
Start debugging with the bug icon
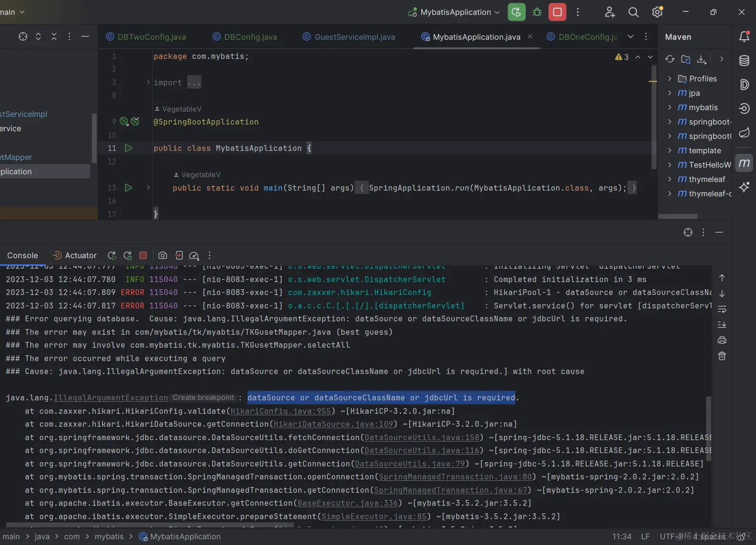pos(537,12)
